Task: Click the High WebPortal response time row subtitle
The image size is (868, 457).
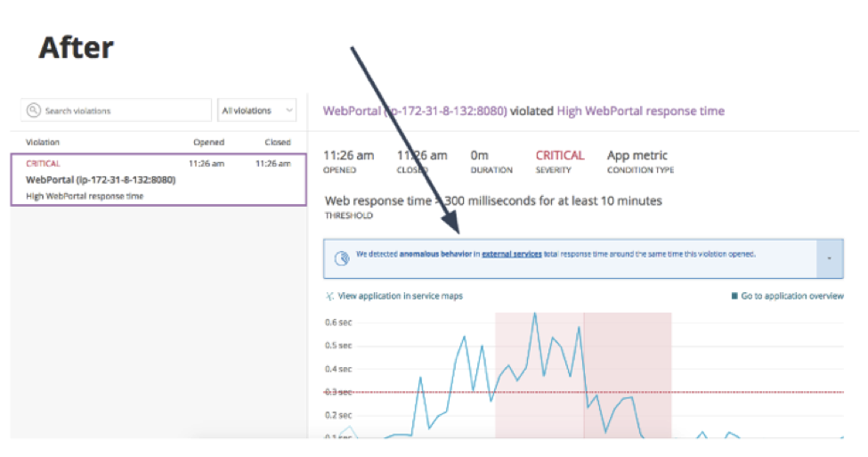Action: 85,196
